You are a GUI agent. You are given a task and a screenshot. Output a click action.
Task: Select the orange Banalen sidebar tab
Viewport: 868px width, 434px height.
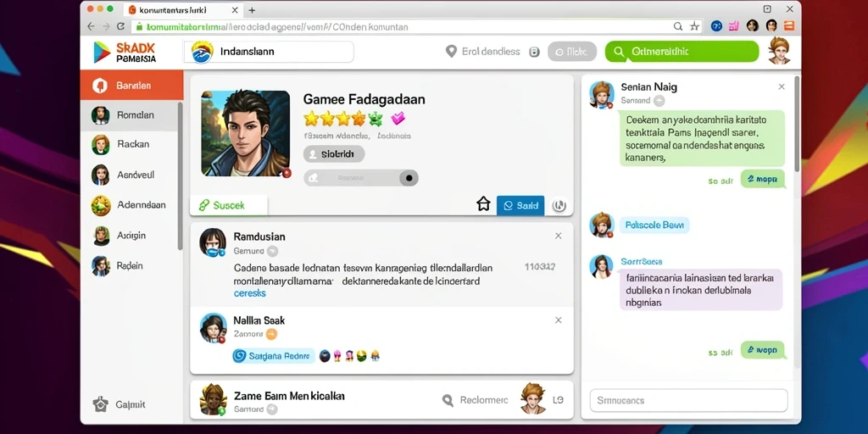(x=131, y=86)
